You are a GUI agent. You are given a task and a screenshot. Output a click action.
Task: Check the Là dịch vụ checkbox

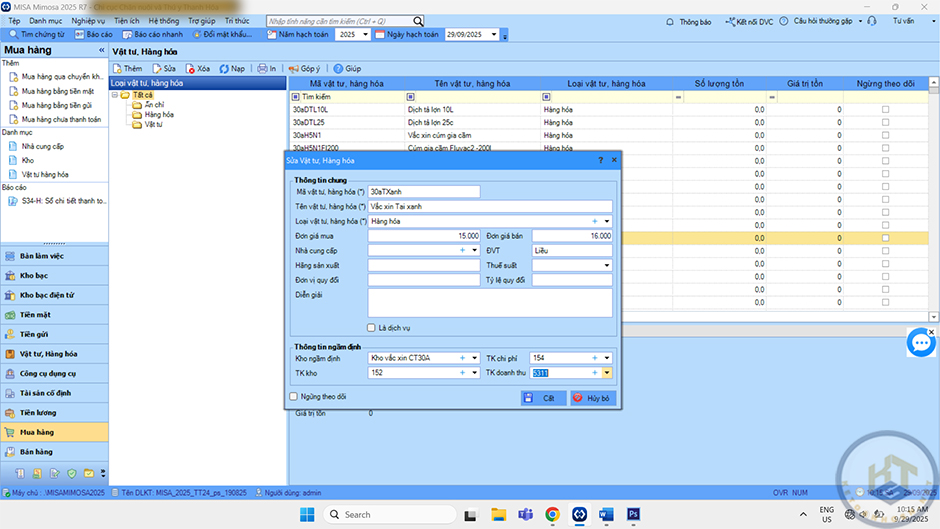(x=372, y=327)
